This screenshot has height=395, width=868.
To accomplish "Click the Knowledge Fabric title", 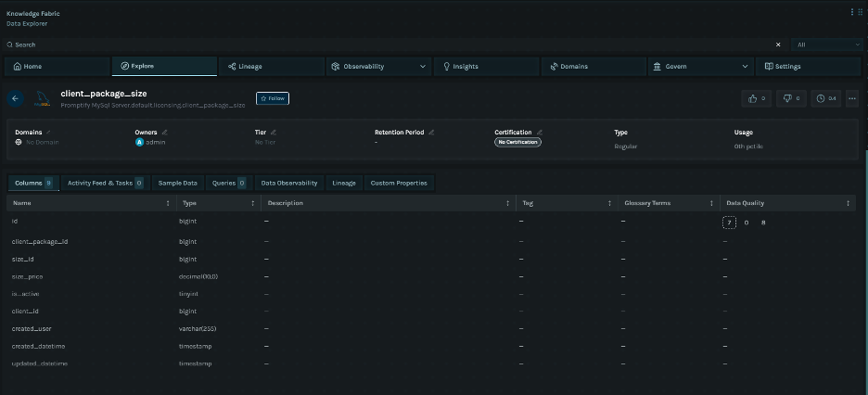I will (33, 13).
